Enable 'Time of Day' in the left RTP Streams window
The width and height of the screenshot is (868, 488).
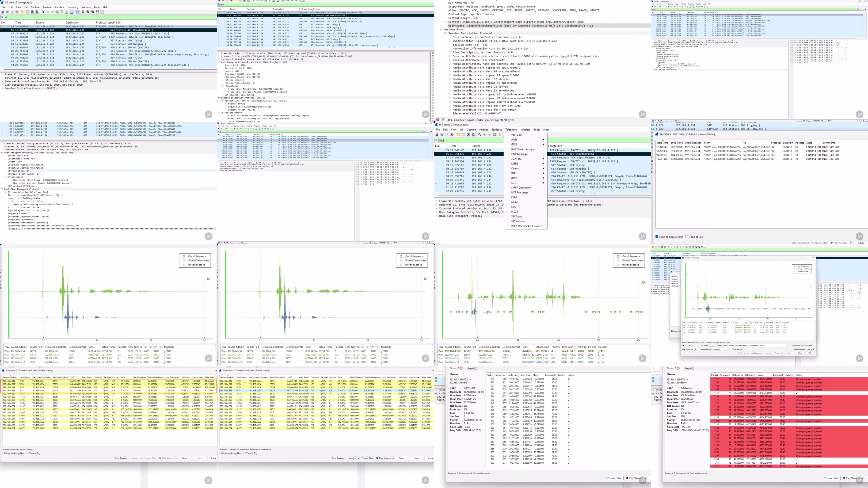pyautogui.click(x=27, y=453)
